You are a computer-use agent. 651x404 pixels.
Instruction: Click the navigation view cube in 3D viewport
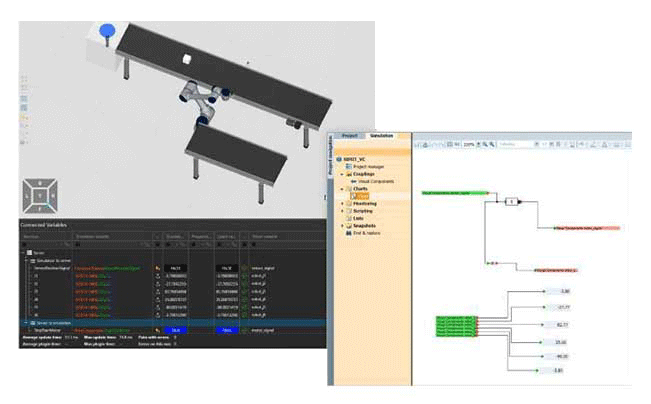tap(38, 193)
